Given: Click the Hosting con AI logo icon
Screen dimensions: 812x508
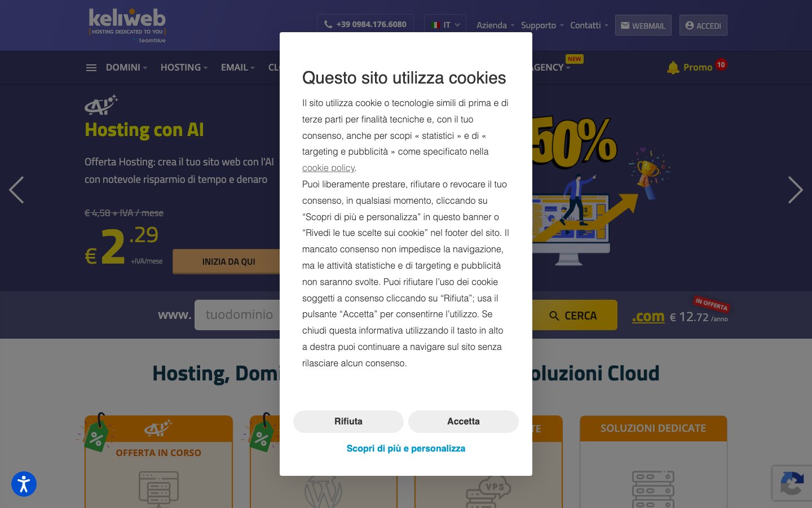Looking at the screenshot, I should [101, 105].
